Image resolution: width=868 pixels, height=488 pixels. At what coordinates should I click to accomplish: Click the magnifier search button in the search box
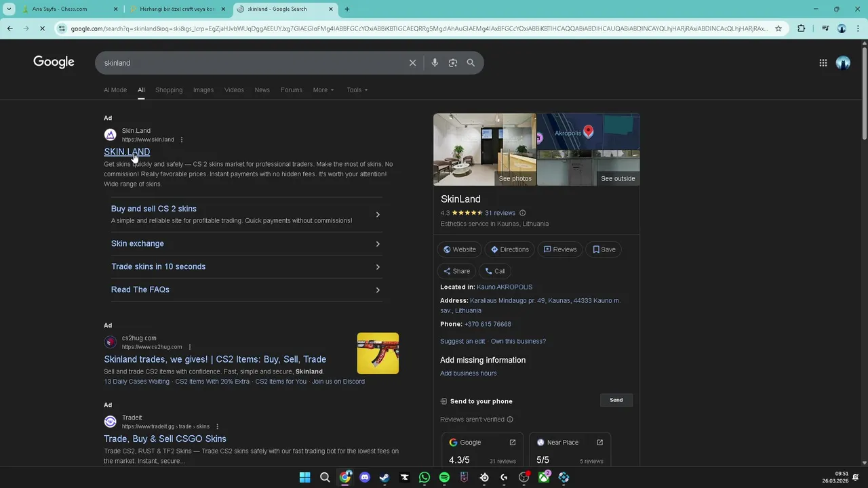[x=471, y=63]
